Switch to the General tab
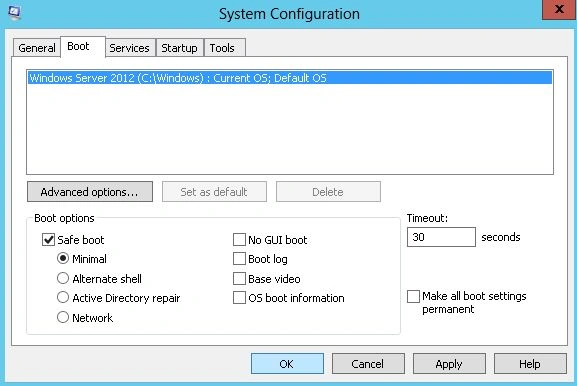Screen dimensions: 577x386 [36, 48]
